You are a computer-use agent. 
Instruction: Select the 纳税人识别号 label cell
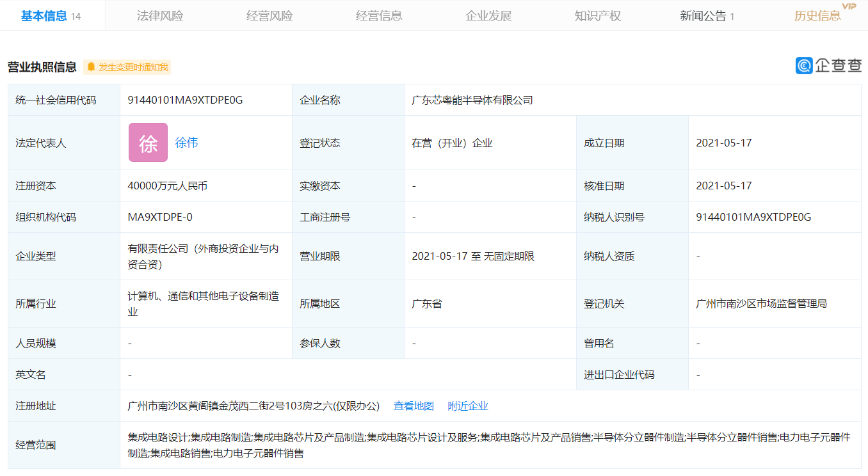click(632, 217)
